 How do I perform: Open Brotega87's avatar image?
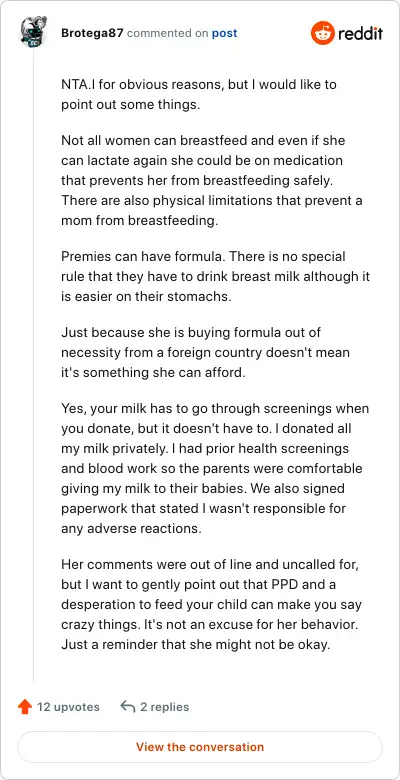coord(34,32)
